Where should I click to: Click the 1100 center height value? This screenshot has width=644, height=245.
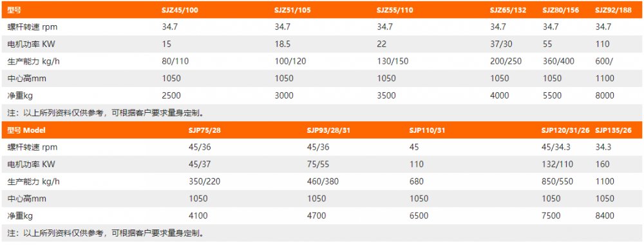tap(605, 78)
